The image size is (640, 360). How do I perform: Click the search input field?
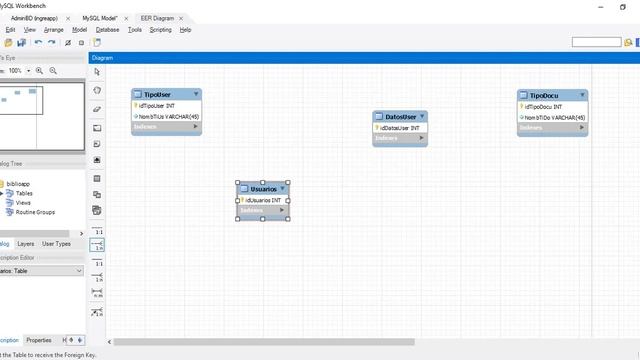click(596, 42)
